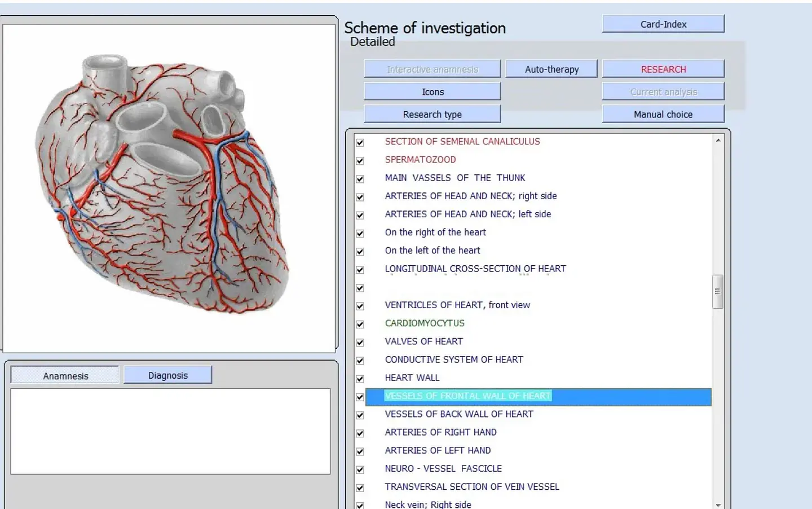Select CARDIOMYOCYTUS list entry
Screen dimensions: 812x509
[x=425, y=323]
